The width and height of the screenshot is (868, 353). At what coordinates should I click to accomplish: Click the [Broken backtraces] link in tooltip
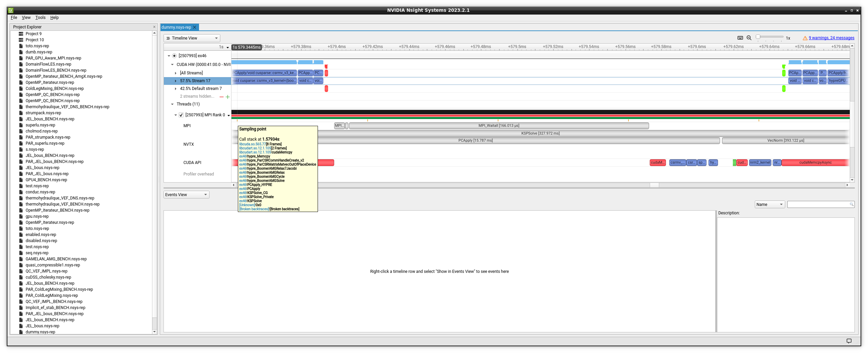pyautogui.click(x=254, y=209)
